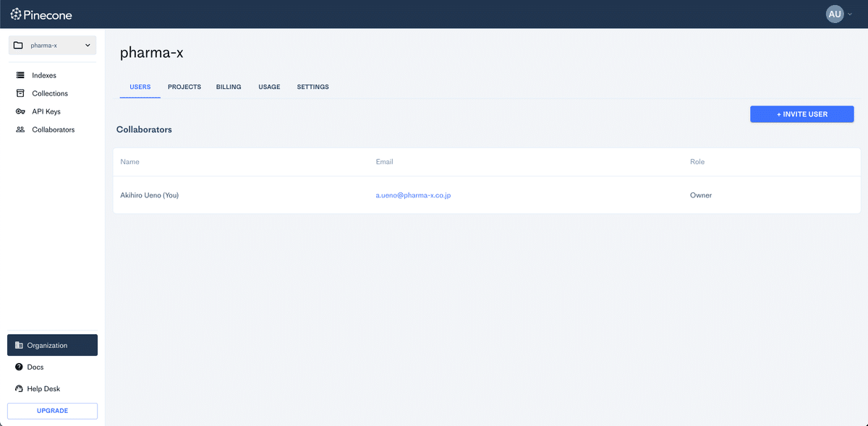Switch to the USERS tab
Image resolution: width=868 pixels, height=426 pixels.
140,87
